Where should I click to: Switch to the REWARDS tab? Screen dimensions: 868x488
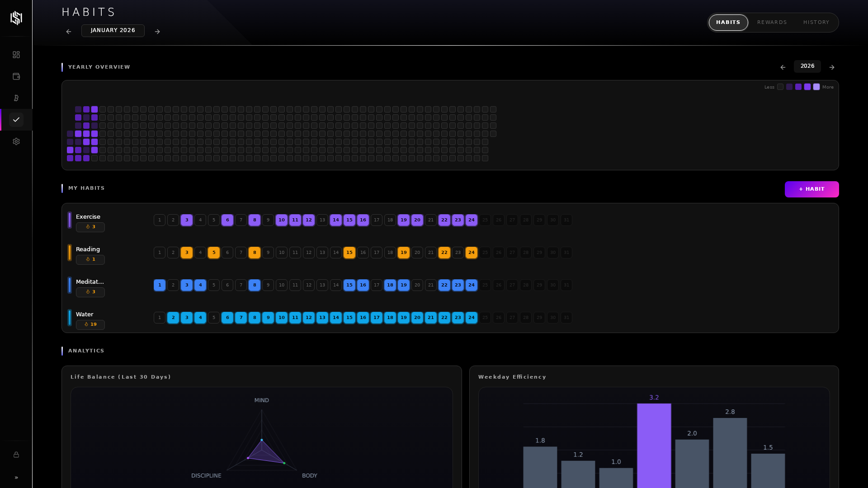click(772, 22)
